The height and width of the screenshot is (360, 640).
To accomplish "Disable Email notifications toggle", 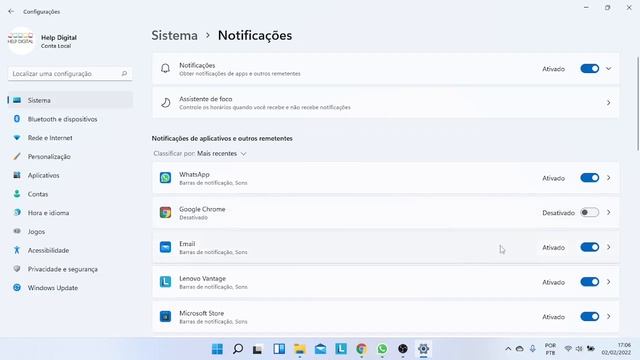I will [x=590, y=247].
